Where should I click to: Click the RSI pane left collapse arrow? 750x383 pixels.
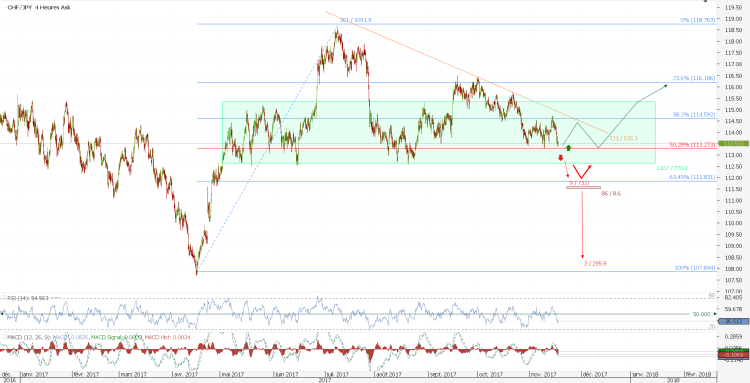(x=2, y=313)
